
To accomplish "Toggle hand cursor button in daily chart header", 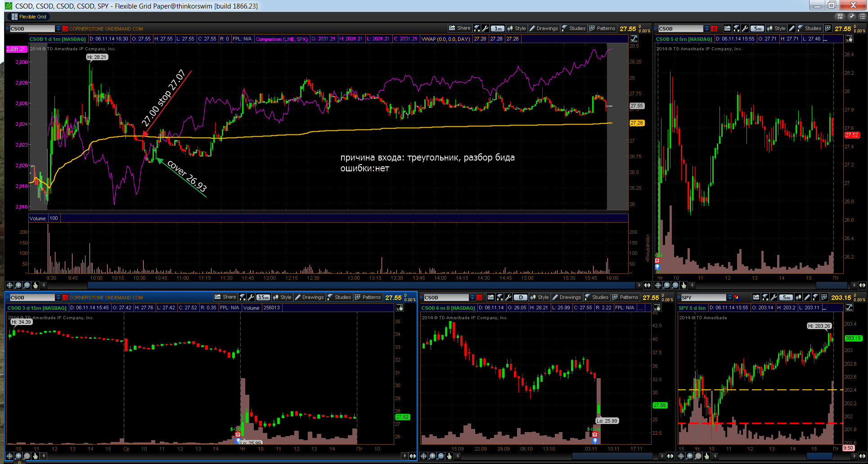I will pyautogui.click(x=657, y=308).
